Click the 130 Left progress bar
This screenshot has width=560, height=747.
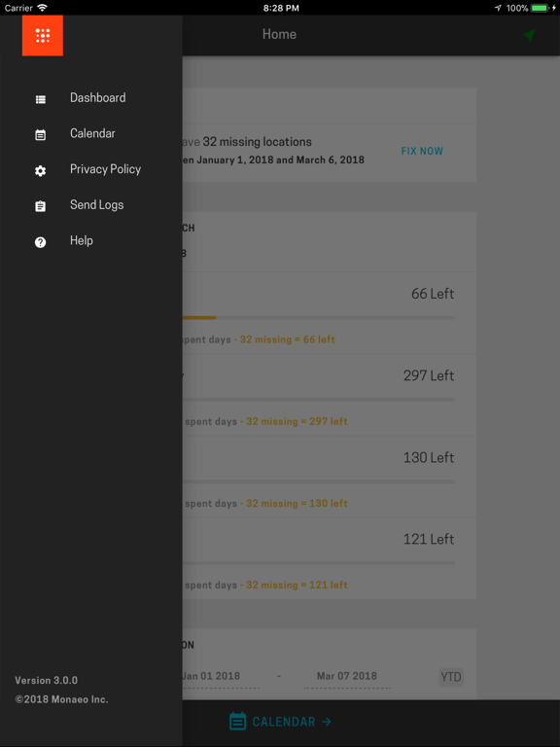pos(318,481)
